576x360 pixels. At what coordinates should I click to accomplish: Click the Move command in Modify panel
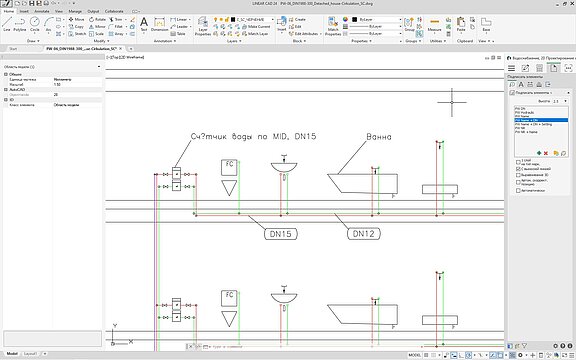[x=76, y=19]
